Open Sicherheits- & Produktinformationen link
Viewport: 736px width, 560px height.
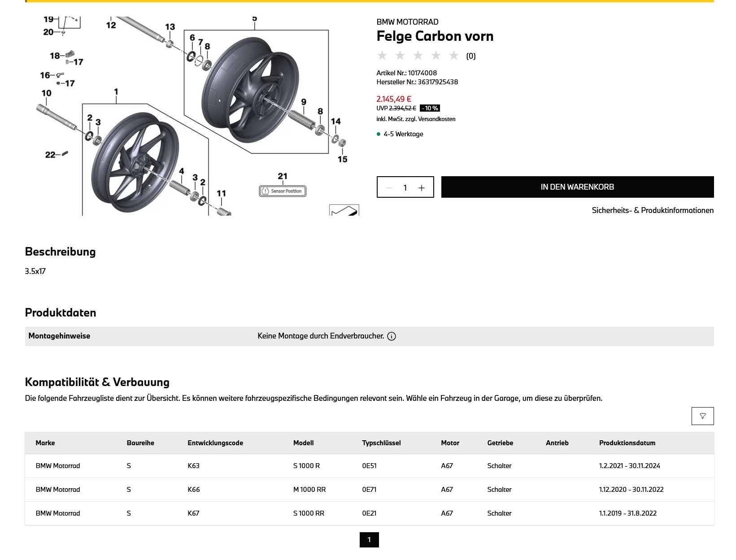pyautogui.click(x=653, y=210)
